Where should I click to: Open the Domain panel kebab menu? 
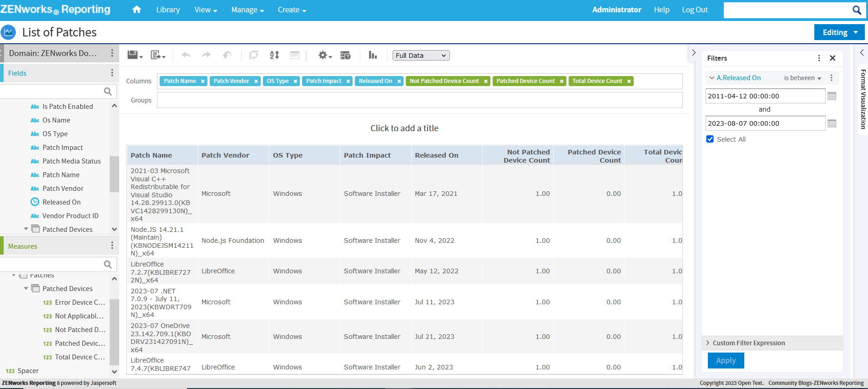112,53
